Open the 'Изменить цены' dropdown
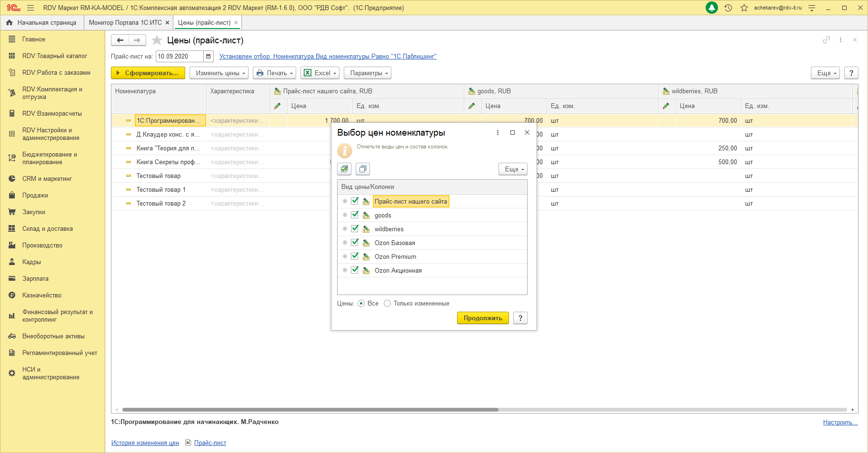This screenshot has width=868, height=453. click(219, 73)
